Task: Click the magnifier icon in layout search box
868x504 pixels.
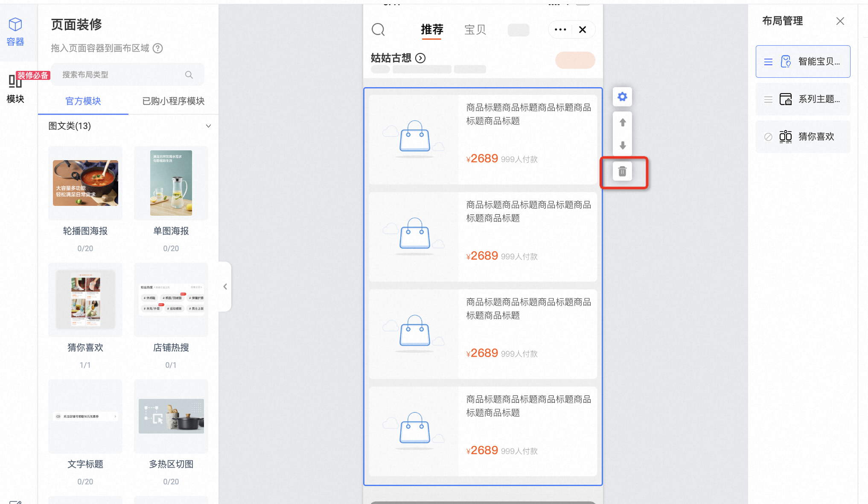Action: click(189, 75)
